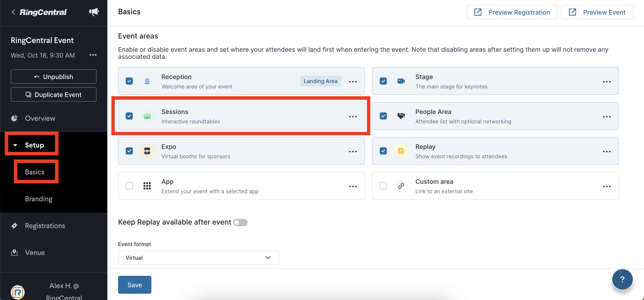Click the 'Event areas' heading
The width and height of the screenshot is (644, 300).
point(138,36)
